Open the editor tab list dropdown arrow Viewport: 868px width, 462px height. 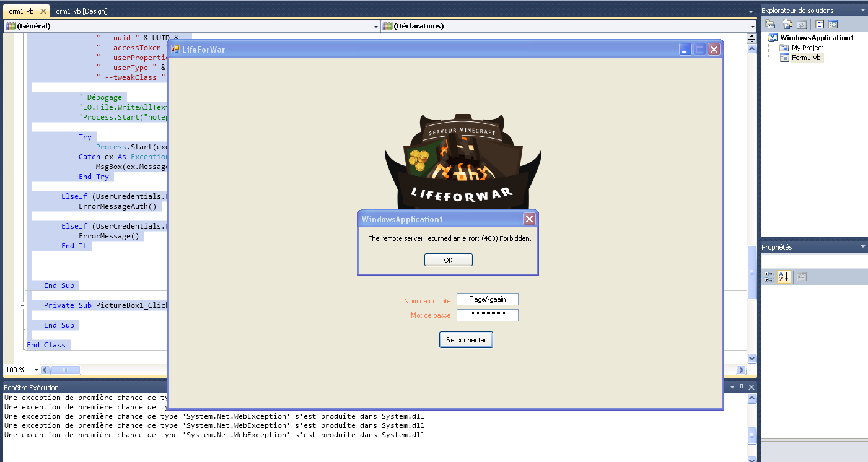pyautogui.click(x=750, y=11)
